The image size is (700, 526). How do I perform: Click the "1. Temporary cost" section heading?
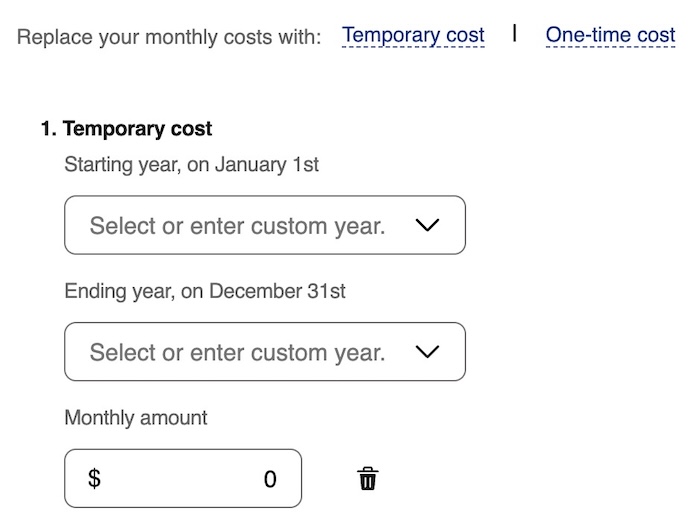coord(126,129)
